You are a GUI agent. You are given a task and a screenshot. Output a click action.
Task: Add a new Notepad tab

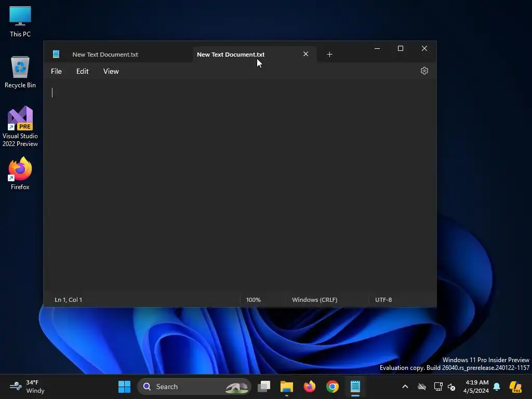329,54
